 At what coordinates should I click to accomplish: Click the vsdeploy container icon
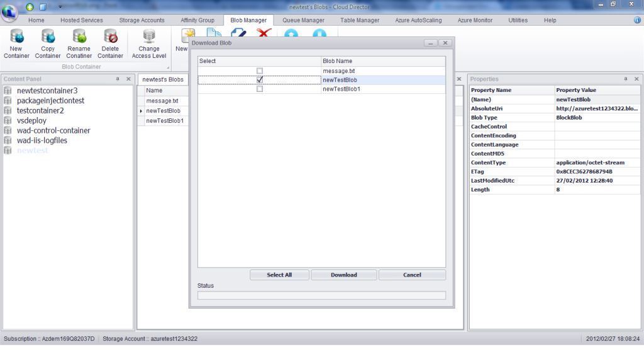8,120
